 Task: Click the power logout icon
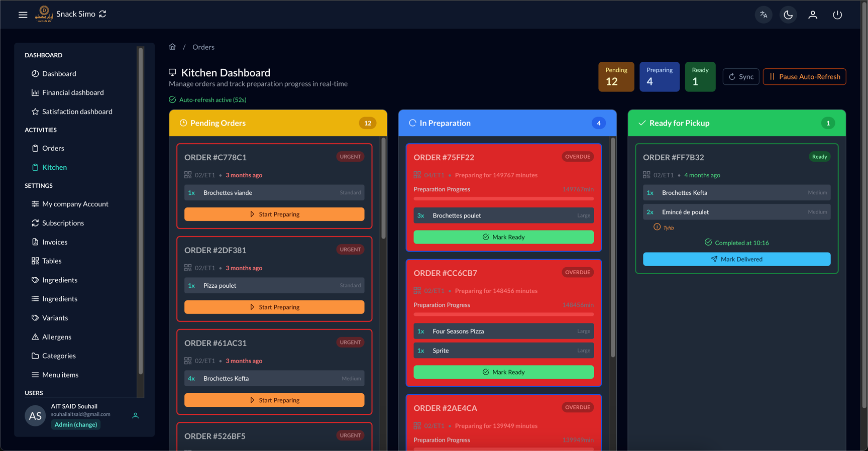837,15
